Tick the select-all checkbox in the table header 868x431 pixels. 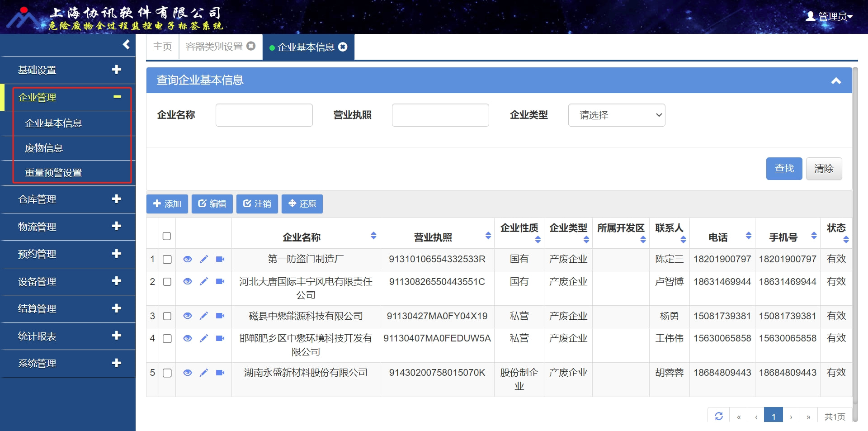pos(167,236)
